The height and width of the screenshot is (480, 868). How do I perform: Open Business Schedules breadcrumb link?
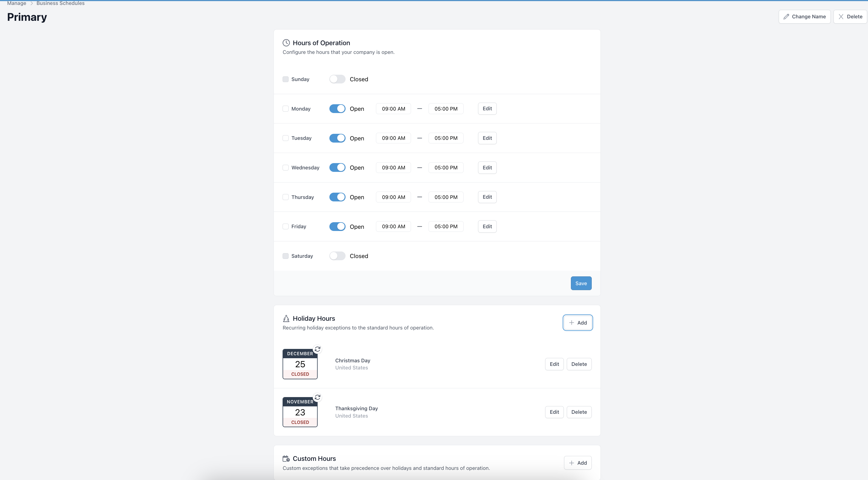(60, 3)
